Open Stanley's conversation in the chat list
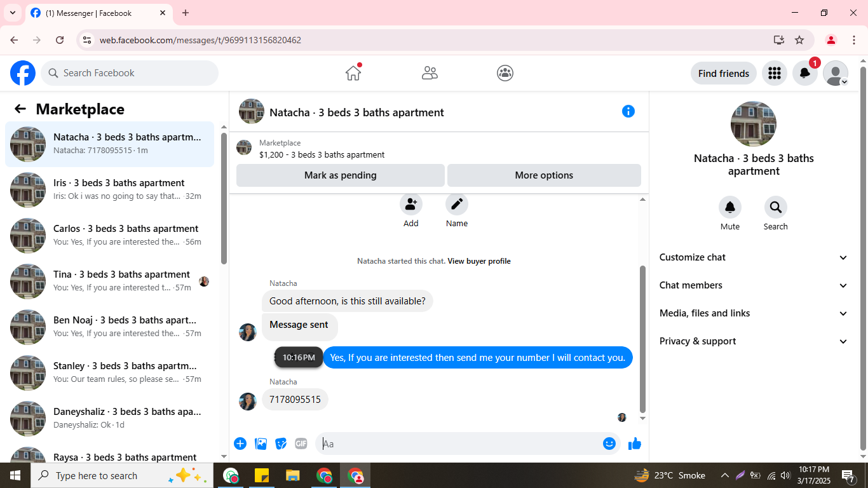The height and width of the screenshot is (488, 868). tap(110, 373)
